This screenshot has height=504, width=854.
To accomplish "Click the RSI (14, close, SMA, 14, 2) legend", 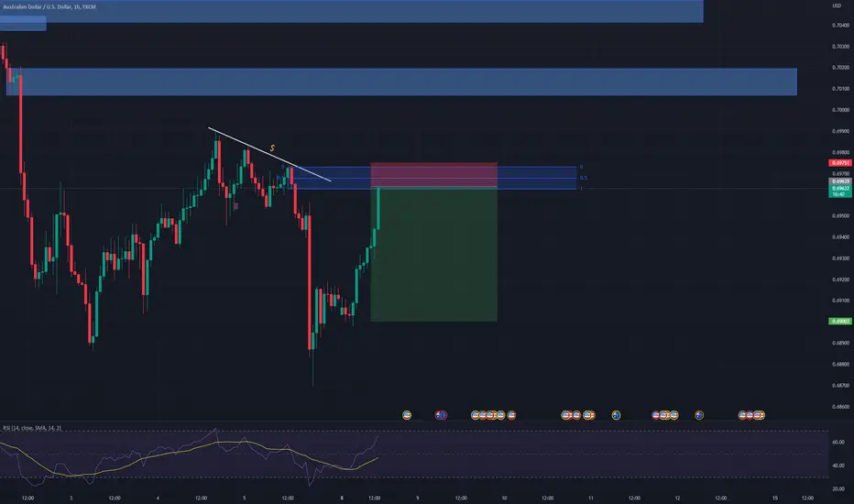I will pyautogui.click(x=32, y=428).
